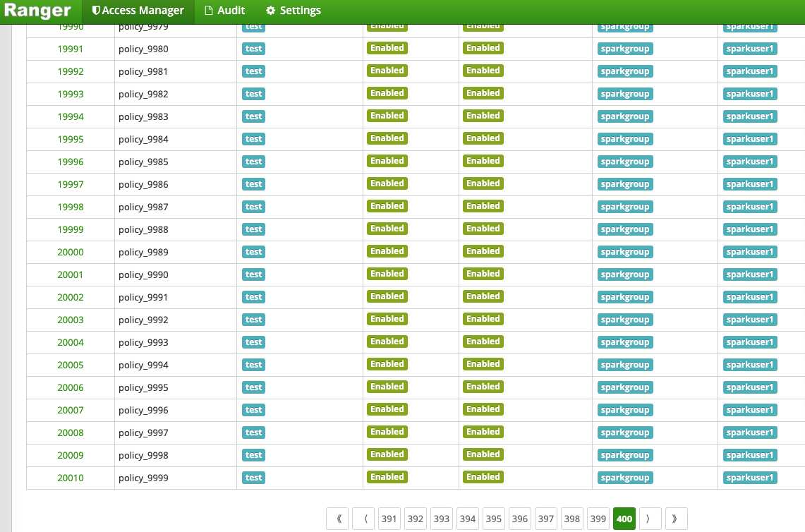Screen dimensions: 805x532
Task: Open policy ID 20009
Action: 71,456
